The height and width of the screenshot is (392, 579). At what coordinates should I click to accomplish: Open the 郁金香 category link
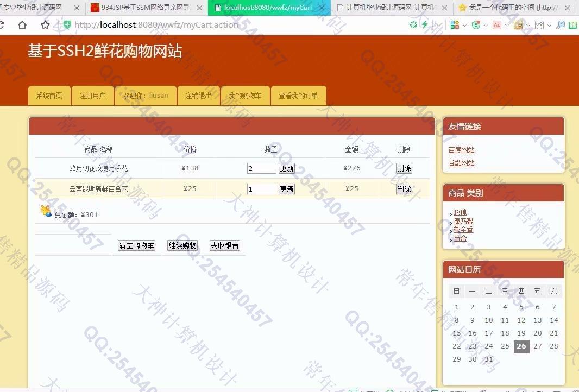click(463, 230)
